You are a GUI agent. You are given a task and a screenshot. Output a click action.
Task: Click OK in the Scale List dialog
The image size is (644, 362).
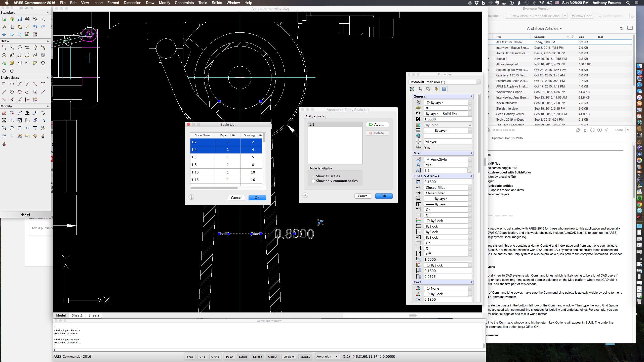257,198
